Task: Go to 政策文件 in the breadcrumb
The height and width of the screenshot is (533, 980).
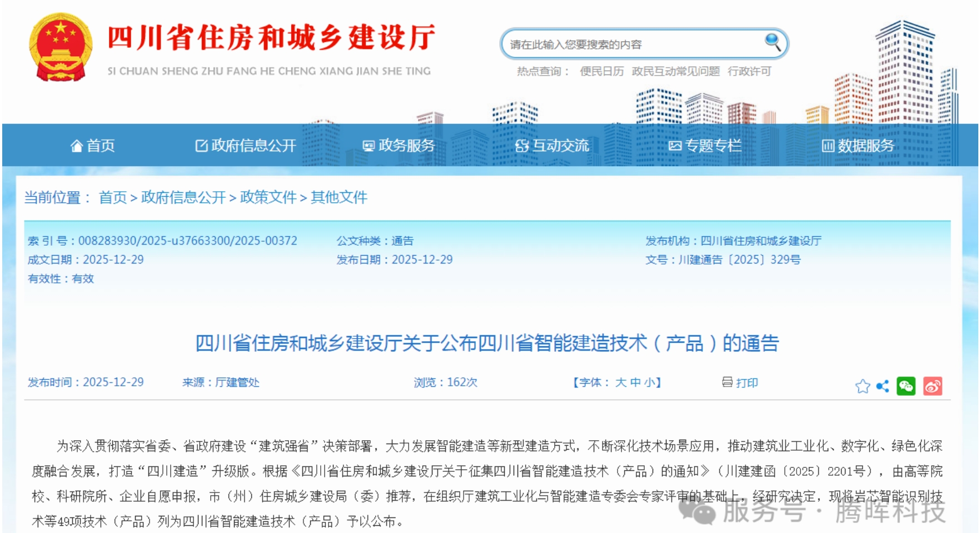Action: pos(268,197)
